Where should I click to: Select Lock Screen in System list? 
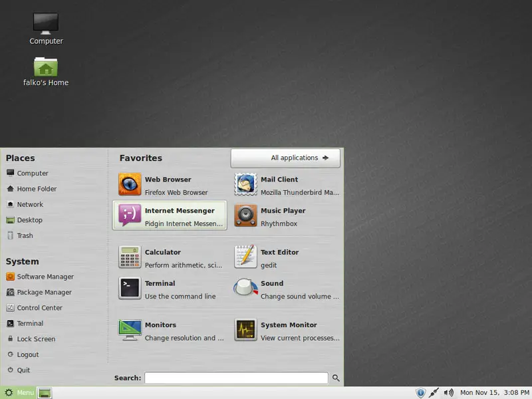31,339
